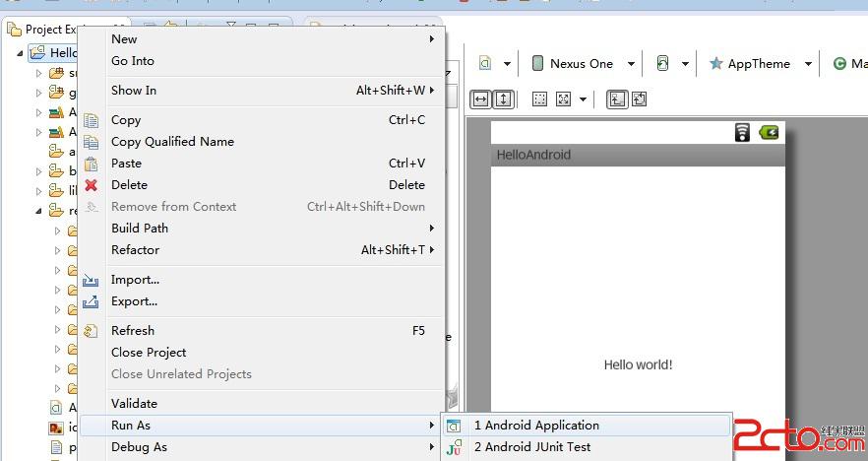Screen dimensions: 868x461
Task: Click the Copy icon in menu
Action: pos(91,120)
